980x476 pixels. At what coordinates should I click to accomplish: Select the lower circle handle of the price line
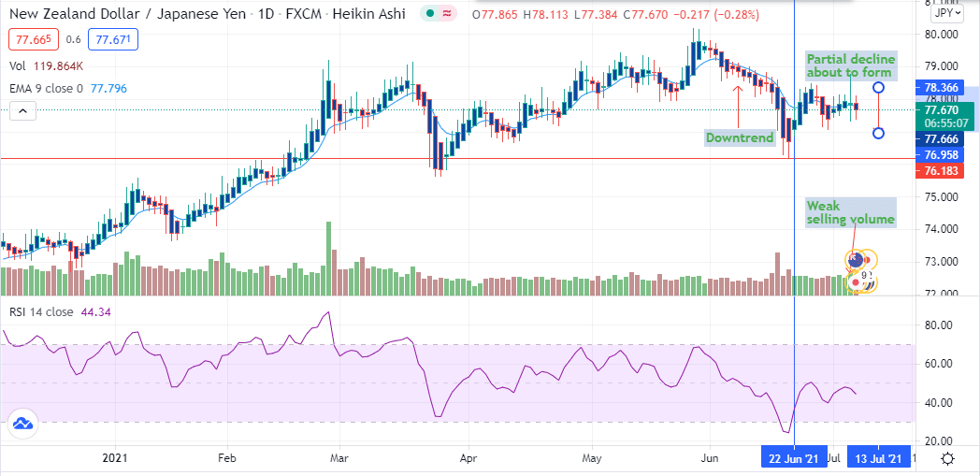(878, 133)
